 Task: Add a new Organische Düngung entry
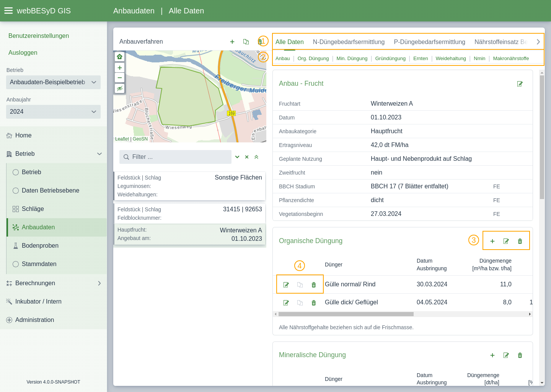(492, 241)
